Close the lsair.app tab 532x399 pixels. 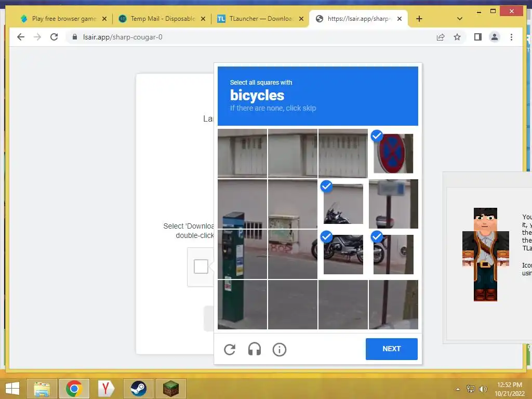tap(400, 19)
